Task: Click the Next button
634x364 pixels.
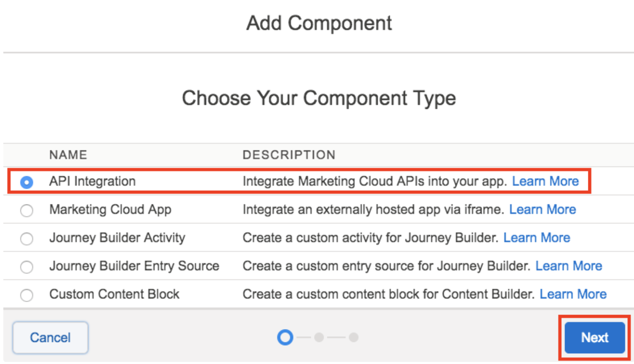Action: [x=594, y=337]
